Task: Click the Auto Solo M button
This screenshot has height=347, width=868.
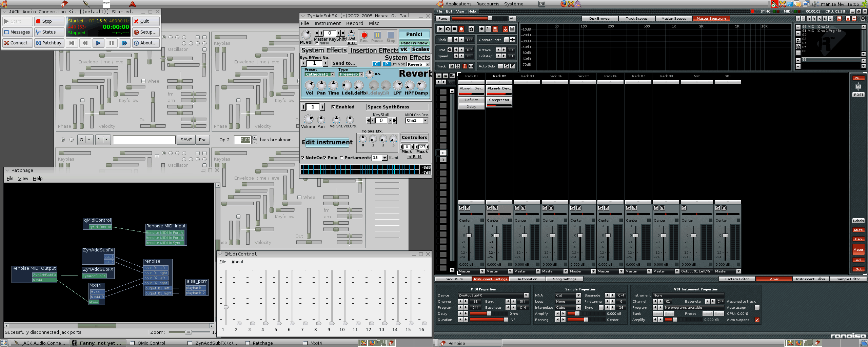Action: pos(513,66)
